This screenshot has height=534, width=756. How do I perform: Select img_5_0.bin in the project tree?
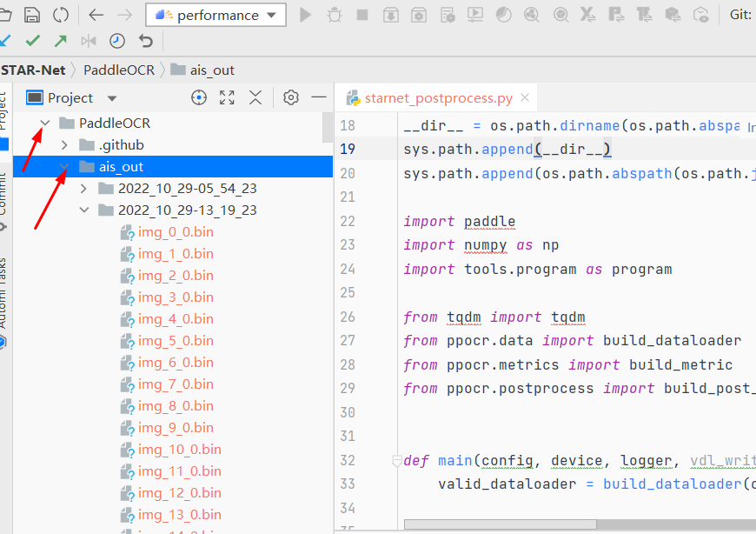click(x=175, y=340)
